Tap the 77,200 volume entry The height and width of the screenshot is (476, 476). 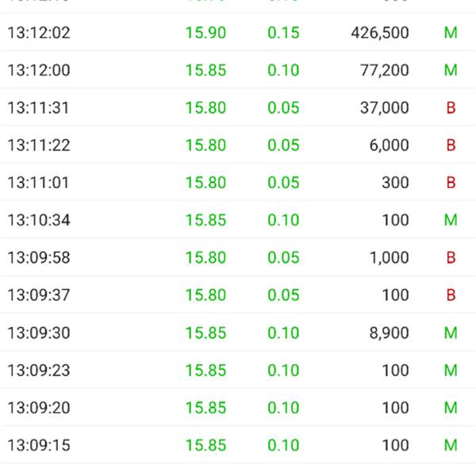click(x=384, y=70)
